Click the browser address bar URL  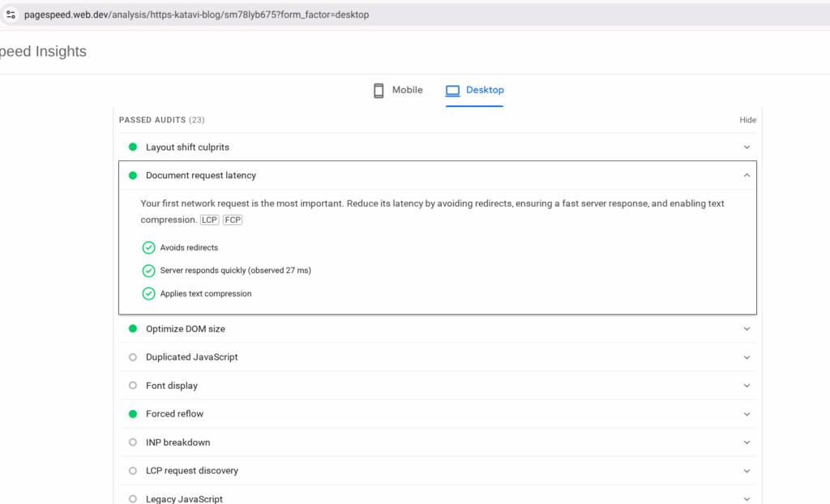point(195,14)
